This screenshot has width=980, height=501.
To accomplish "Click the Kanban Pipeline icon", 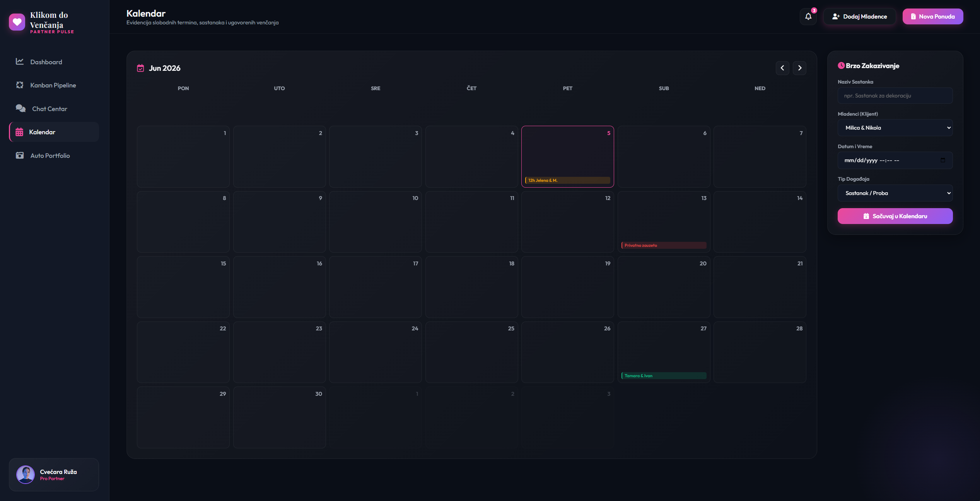I will pyautogui.click(x=20, y=85).
